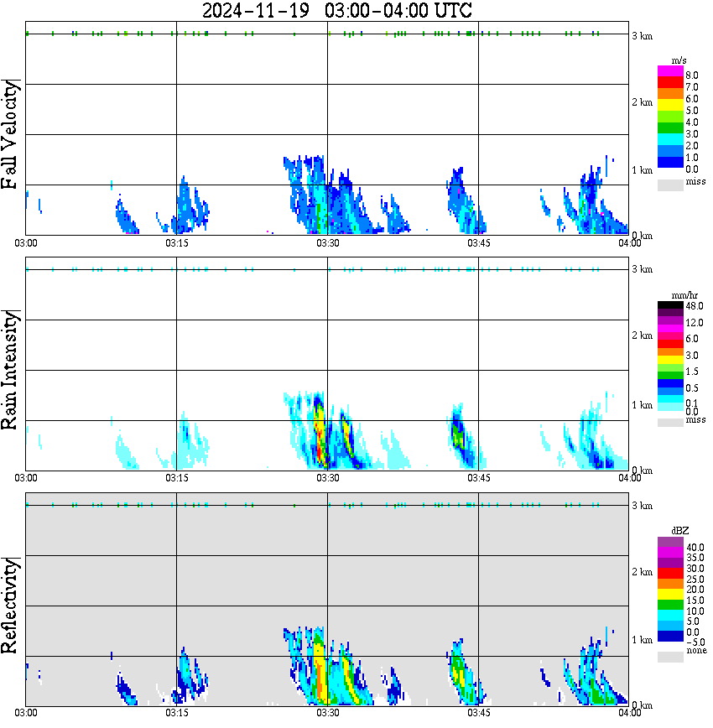Pick the red 25.0 dBZ legend swatch
Viewport: 713px width, 728px height.
pyautogui.click(x=670, y=573)
